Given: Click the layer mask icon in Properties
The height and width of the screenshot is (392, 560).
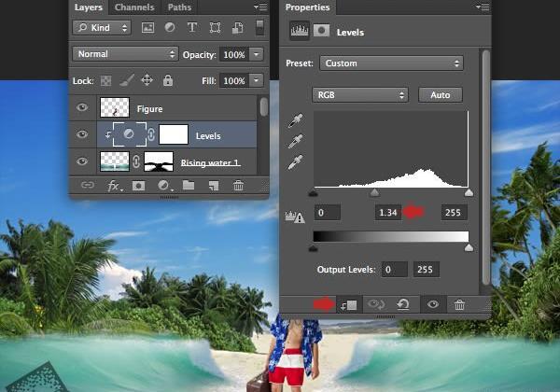Looking at the screenshot, I should click(321, 31).
